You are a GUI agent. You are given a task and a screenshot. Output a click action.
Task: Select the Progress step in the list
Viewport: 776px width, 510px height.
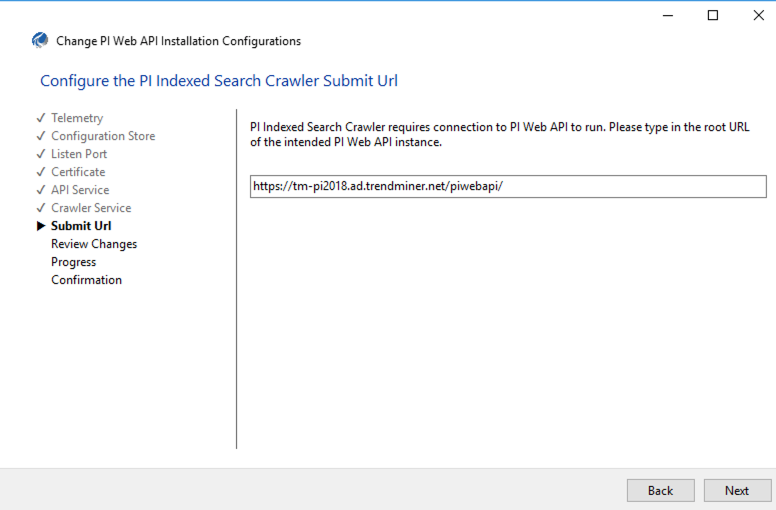74,262
